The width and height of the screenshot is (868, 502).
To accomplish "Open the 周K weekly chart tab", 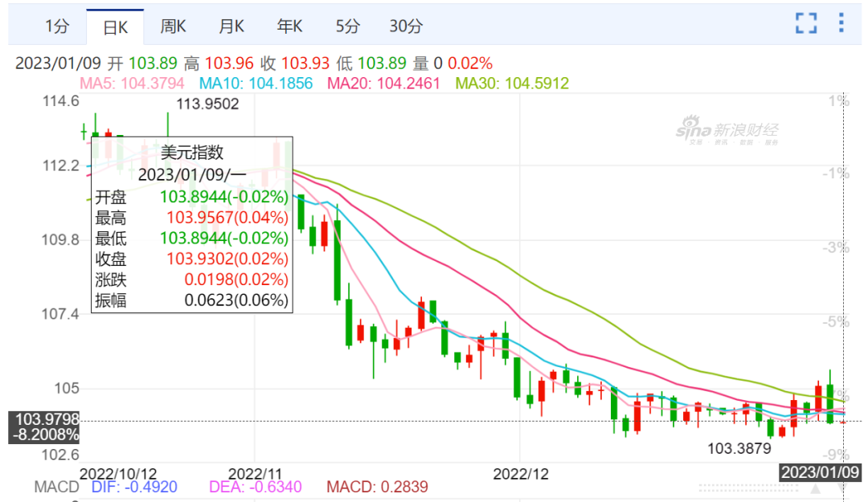I will [x=174, y=26].
